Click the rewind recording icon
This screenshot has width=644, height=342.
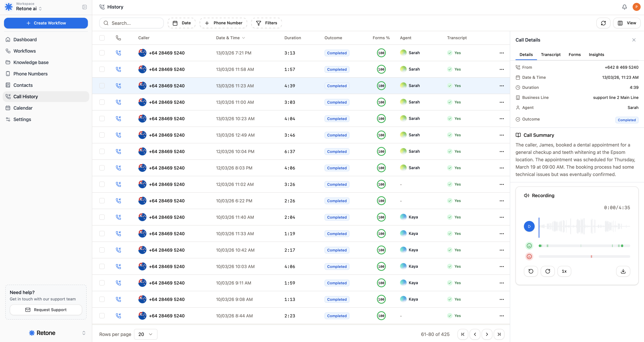(531, 271)
